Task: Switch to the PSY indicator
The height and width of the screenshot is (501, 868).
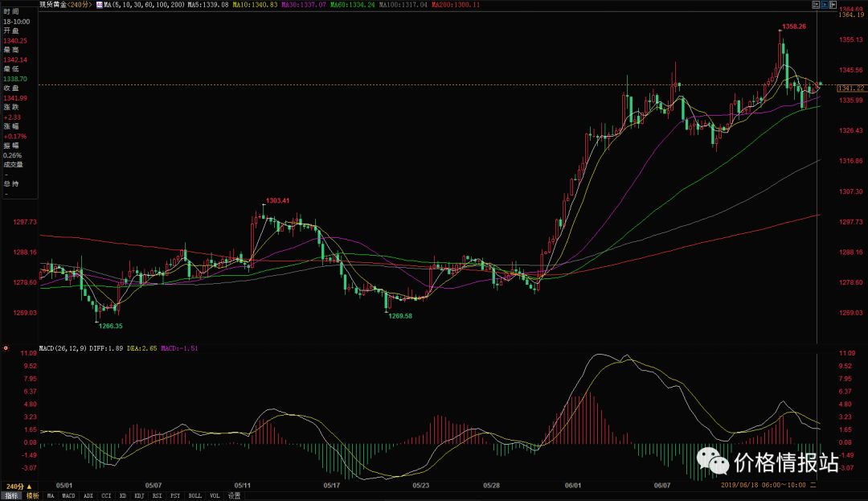Action: (x=174, y=496)
